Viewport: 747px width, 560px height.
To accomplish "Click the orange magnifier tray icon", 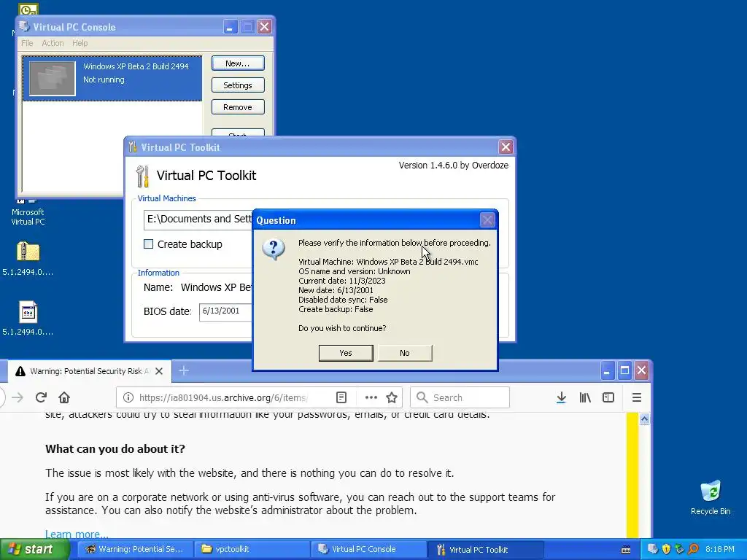I will point(693,549).
